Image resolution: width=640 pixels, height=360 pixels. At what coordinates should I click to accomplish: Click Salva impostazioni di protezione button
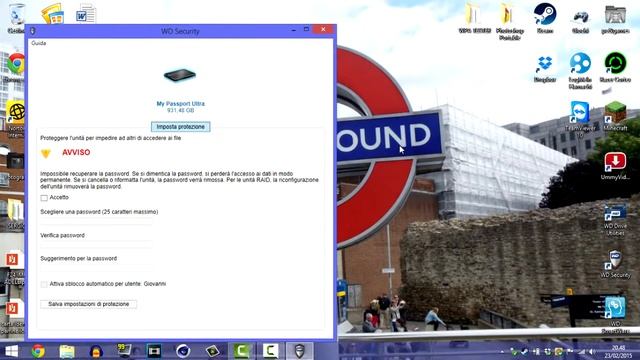[89, 304]
